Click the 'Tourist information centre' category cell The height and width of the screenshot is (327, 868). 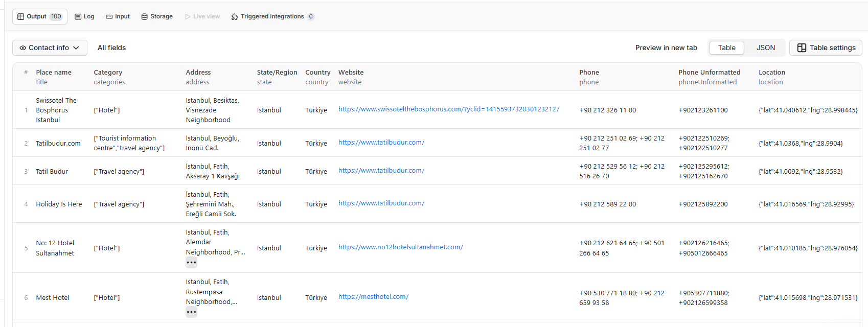pos(129,144)
